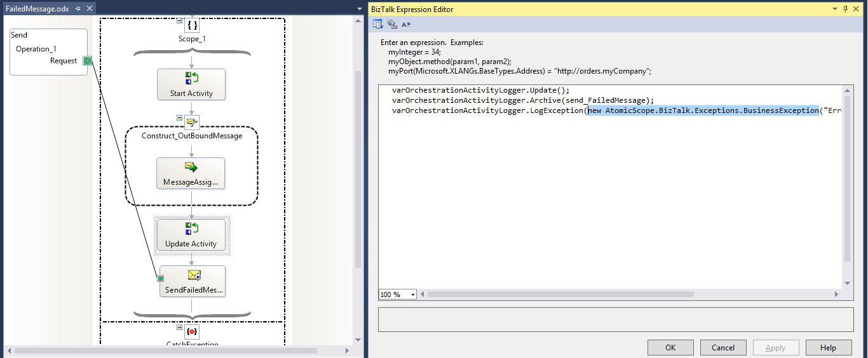Collapse the Scope_1 shape

pos(179,21)
